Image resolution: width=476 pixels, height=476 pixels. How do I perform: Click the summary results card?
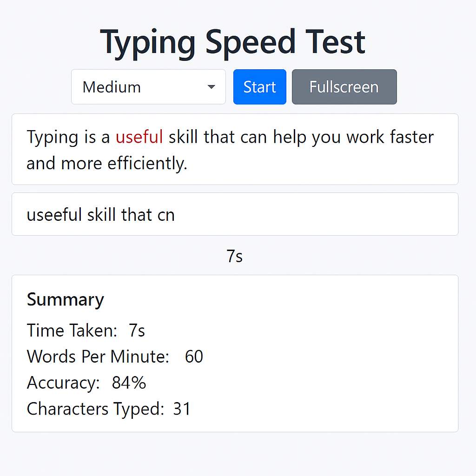pyautogui.click(x=235, y=352)
